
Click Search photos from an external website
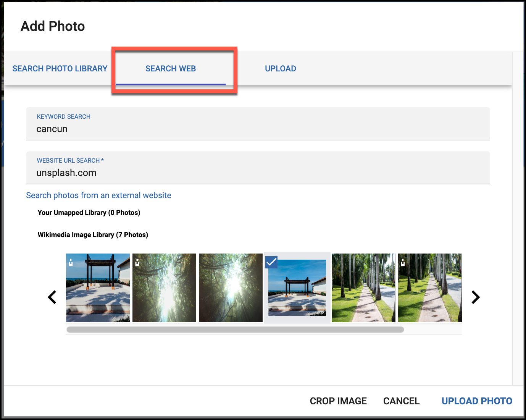[98, 195]
